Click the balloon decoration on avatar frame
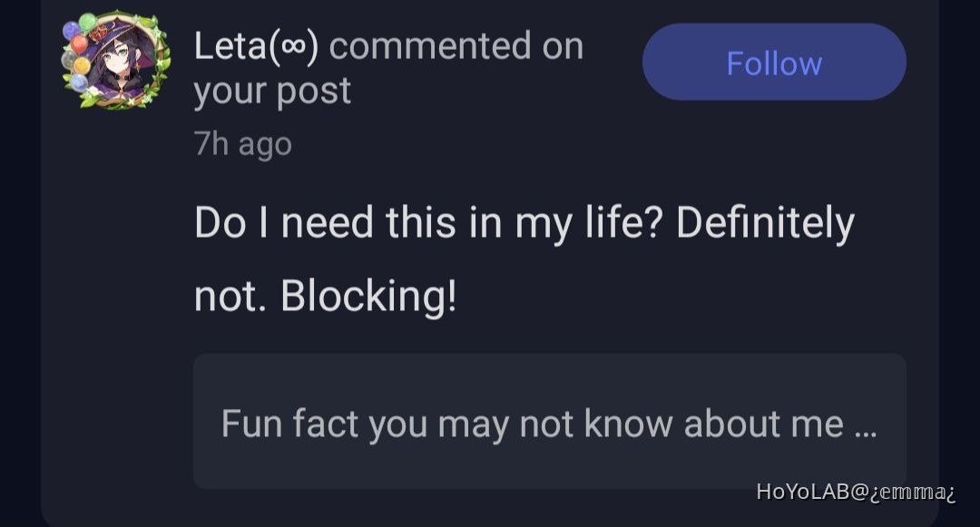The width and height of the screenshot is (980, 527). [79, 45]
